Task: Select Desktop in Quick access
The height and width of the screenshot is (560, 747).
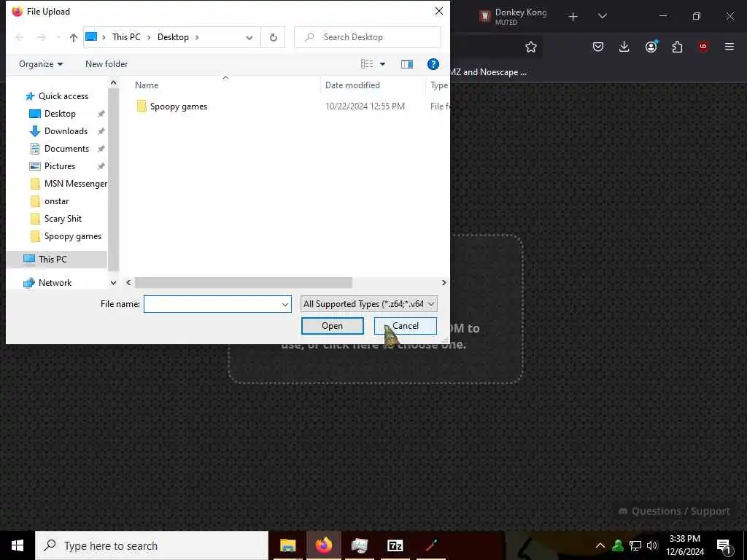Action: (60, 114)
